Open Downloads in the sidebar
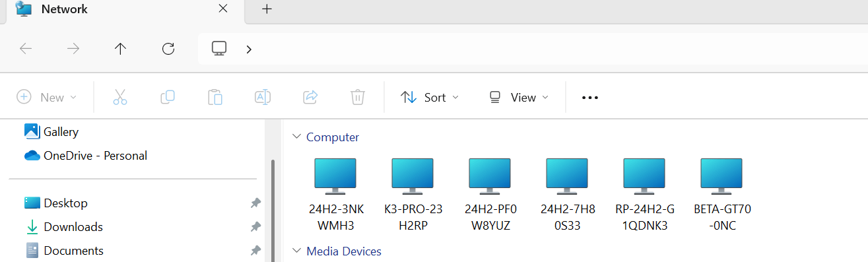The width and height of the screenshot is (868, 262). click(x=64, y=227)
